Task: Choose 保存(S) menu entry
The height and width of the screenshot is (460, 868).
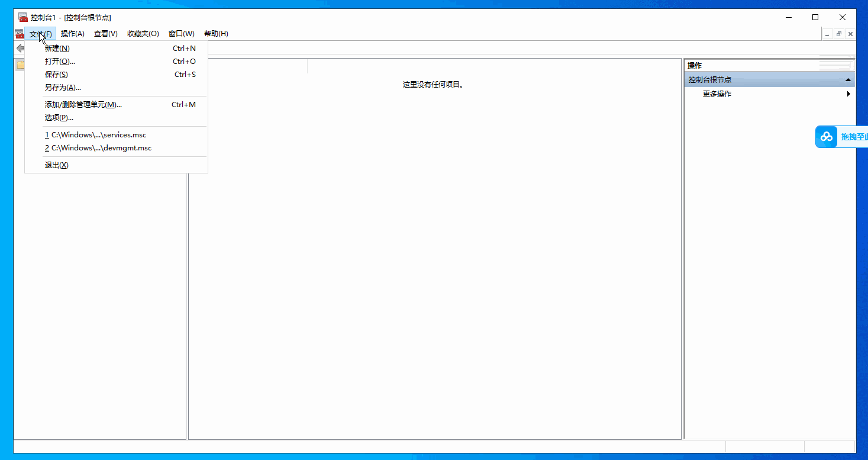Action: coord(116,75)
